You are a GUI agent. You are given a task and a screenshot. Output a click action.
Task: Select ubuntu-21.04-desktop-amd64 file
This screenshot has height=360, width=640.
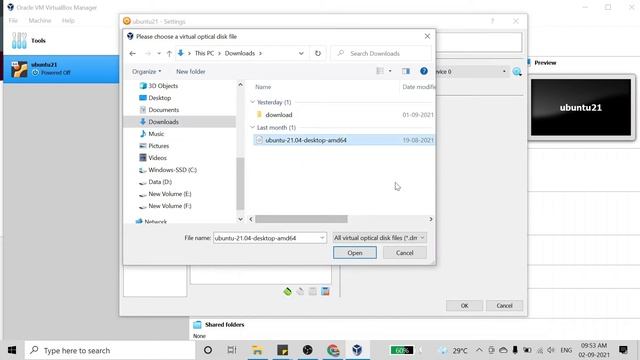[x=306, y=140]
